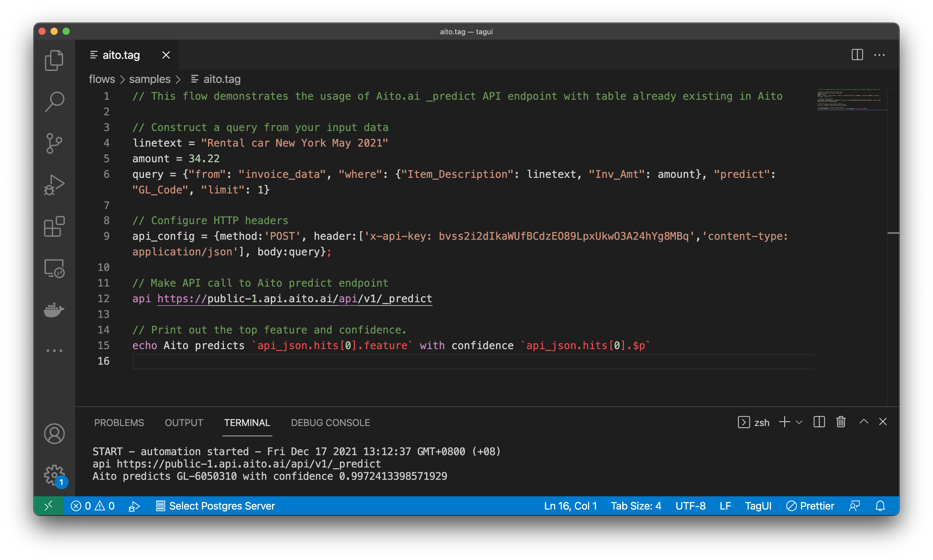Open the Remote Explorer view
The height and width of the screenshot is (560, 933).
[x=54, y=268]
